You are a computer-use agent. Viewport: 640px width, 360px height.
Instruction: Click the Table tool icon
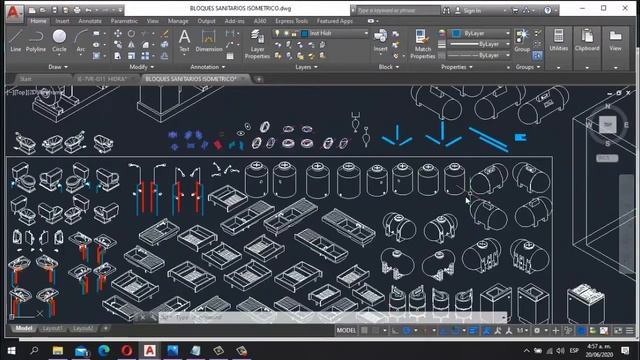point(230,56)
